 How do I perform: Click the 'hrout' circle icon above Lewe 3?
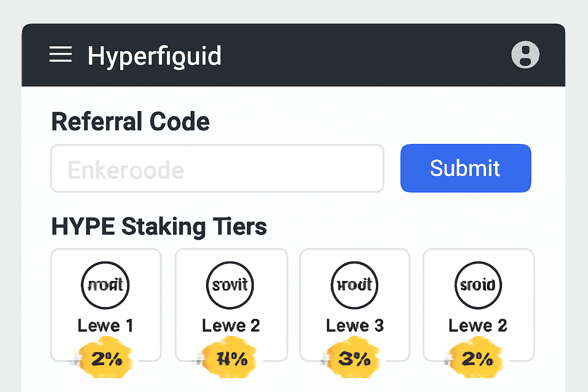click(354, 285)
